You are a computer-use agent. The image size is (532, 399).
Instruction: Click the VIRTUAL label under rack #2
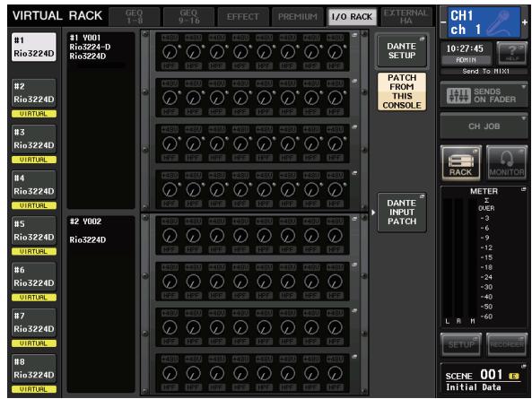tap(33, 114)
